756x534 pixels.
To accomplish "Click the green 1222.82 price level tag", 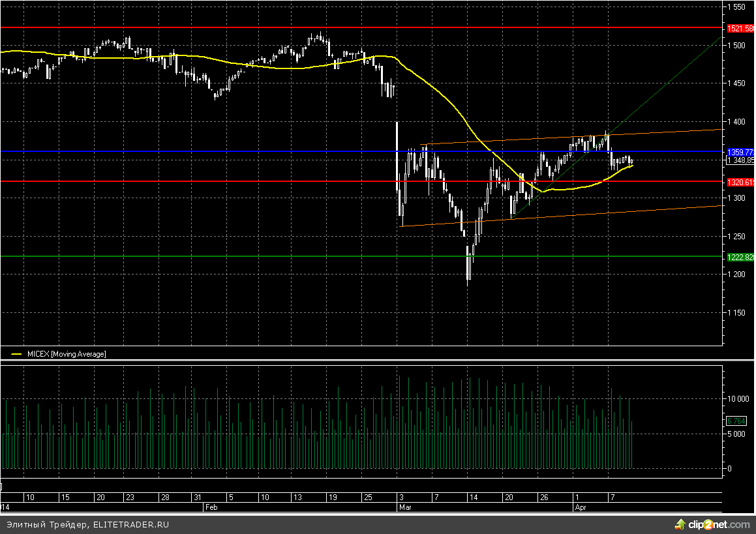I will click(740, 258).
